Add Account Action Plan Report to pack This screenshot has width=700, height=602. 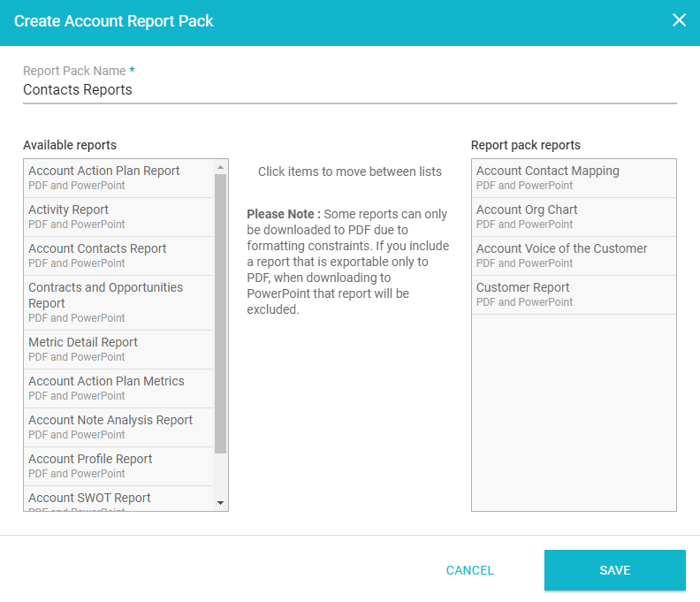[x=118, y=178]
